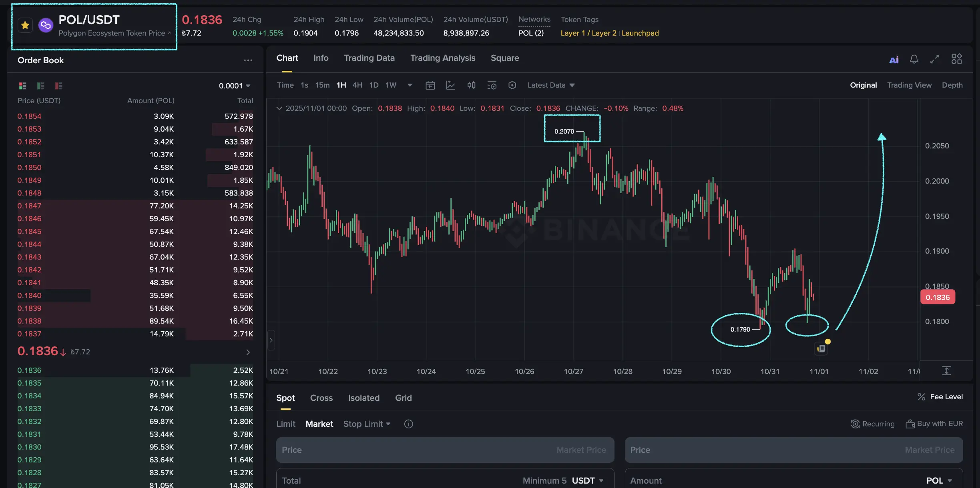Switch to Trading Analysis tab
This screenshot has width=980, height=488.
pyautogui.click(x=443, y=58)
